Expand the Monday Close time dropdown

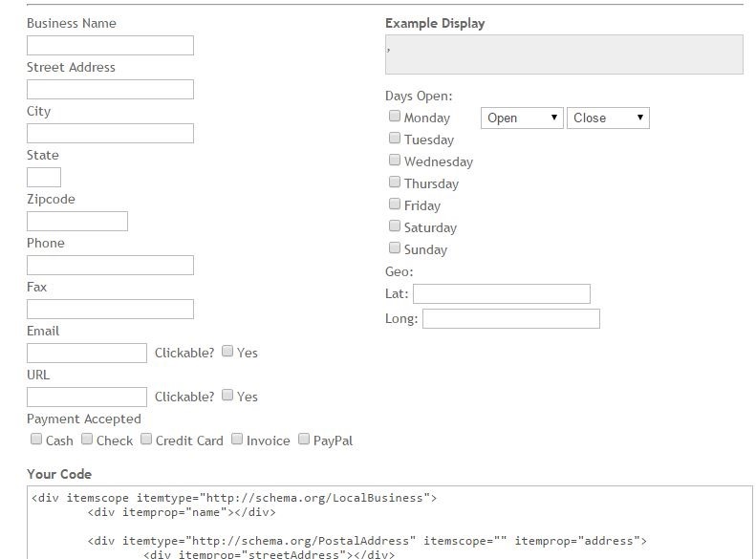coord(608,118)
